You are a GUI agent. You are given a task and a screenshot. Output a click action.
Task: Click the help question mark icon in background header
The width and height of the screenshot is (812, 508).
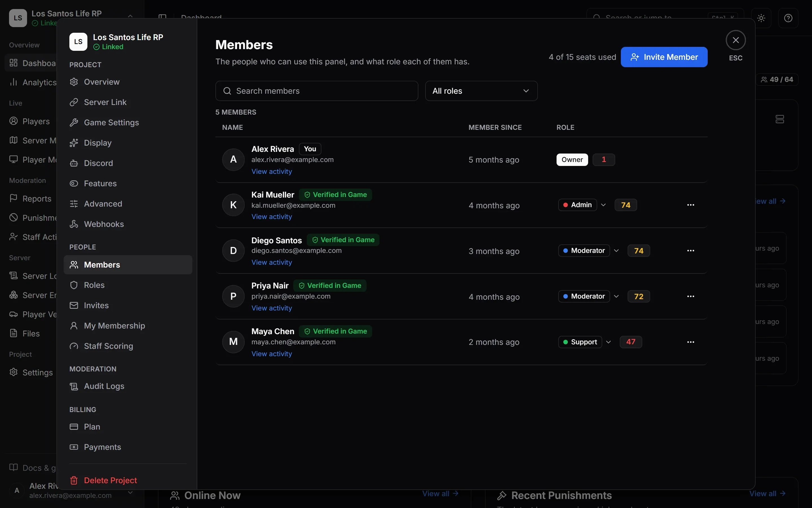(x=788, y=18)
